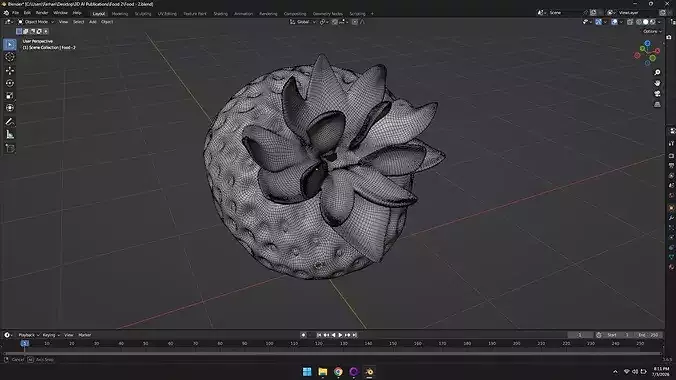Viewport: 676px width, 380px height.
Task: Click the viewport zoom magnifier icon
Action: (x=657, y=72)
